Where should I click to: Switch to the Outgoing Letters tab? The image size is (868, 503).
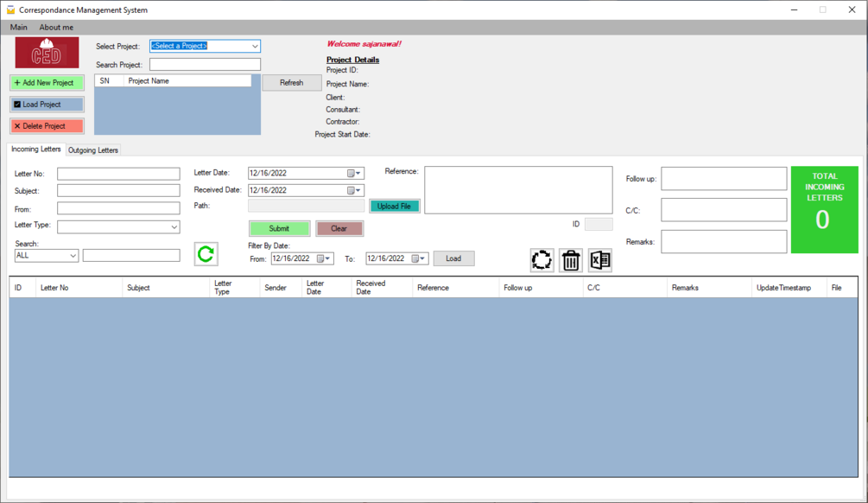[x=92, y=149]
